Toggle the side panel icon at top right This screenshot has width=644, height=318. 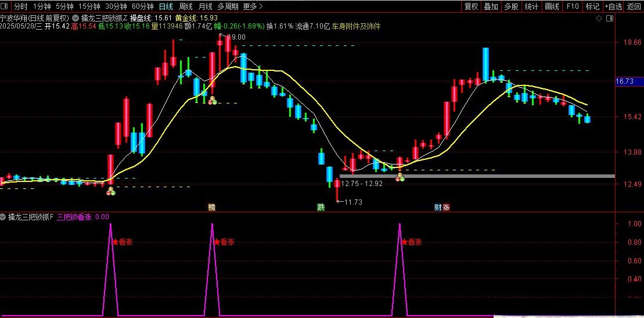pyautogui.click(x=609, y=19)
